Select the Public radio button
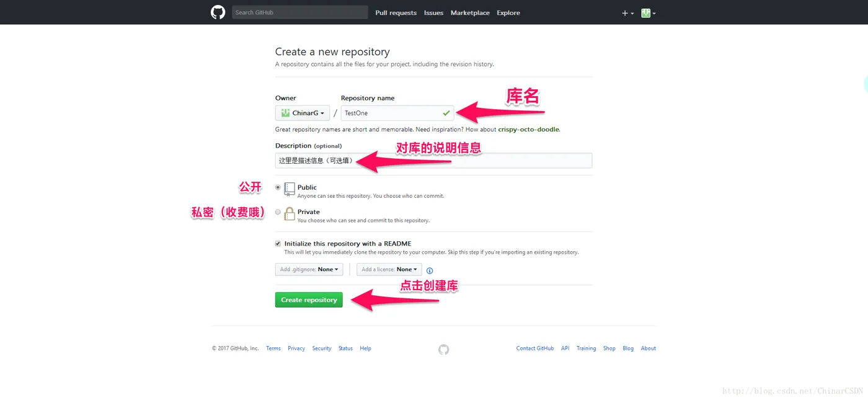868x400 pixels. click(278, 187)
